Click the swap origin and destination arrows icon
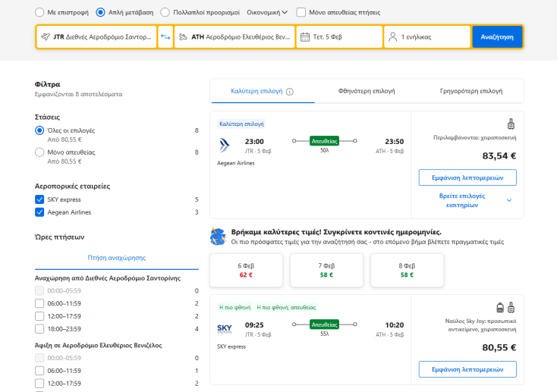Screen dimensions: 557x392 click(x=165, y=36)
